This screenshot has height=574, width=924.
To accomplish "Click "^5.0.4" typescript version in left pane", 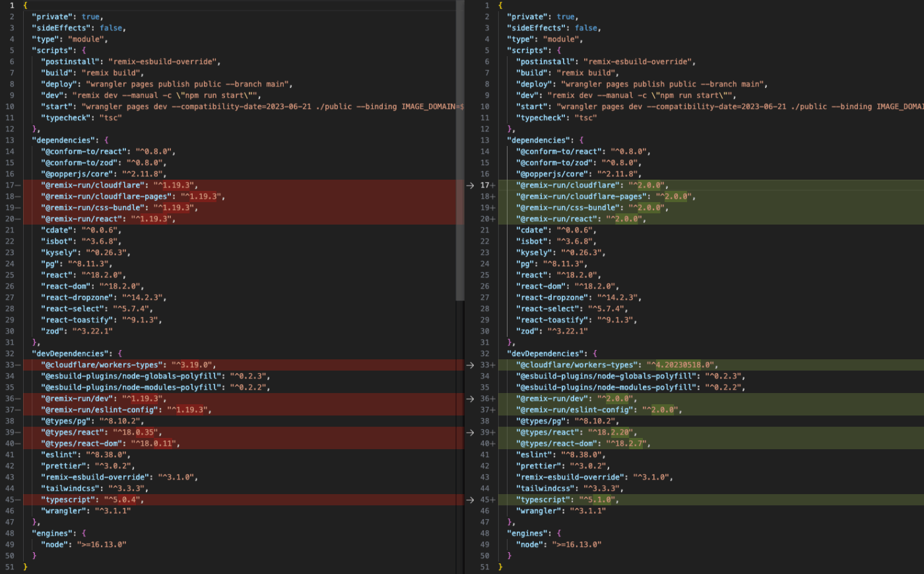I will [123, 500].
